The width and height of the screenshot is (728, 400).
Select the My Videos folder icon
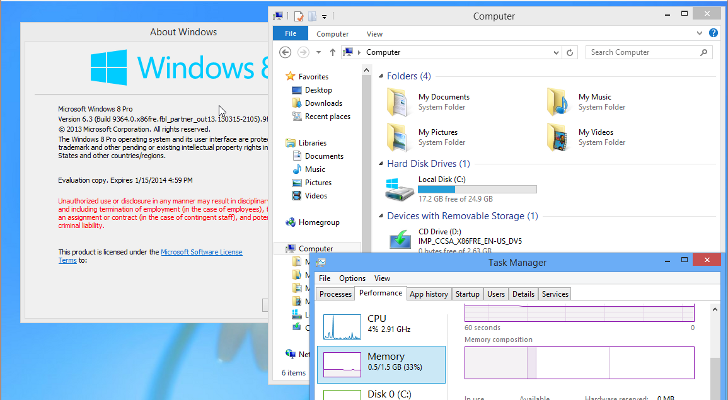point(558,137)
